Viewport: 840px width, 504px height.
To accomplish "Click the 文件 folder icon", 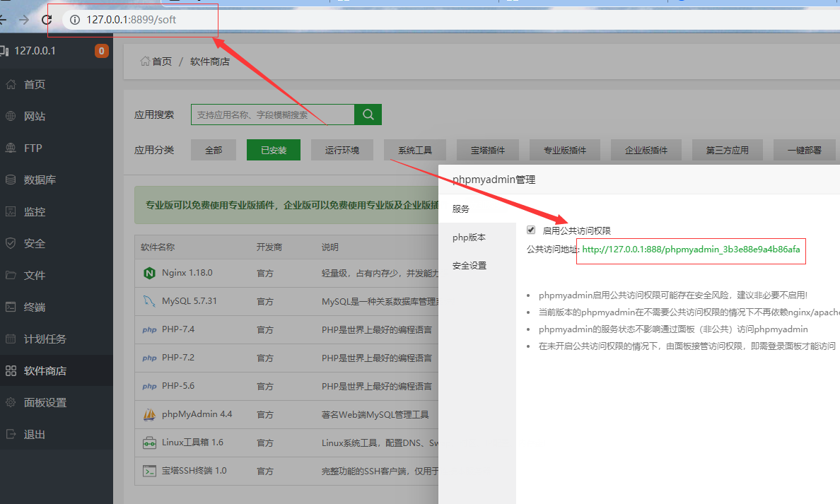I will pos(11,275).
